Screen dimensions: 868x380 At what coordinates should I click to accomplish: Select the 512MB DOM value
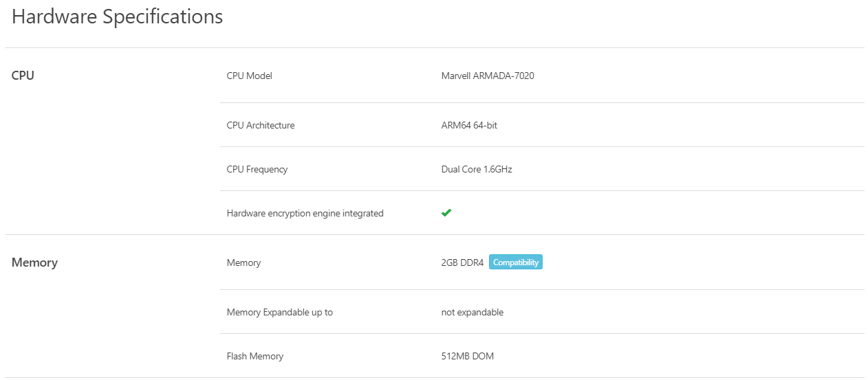coord(468,356)
